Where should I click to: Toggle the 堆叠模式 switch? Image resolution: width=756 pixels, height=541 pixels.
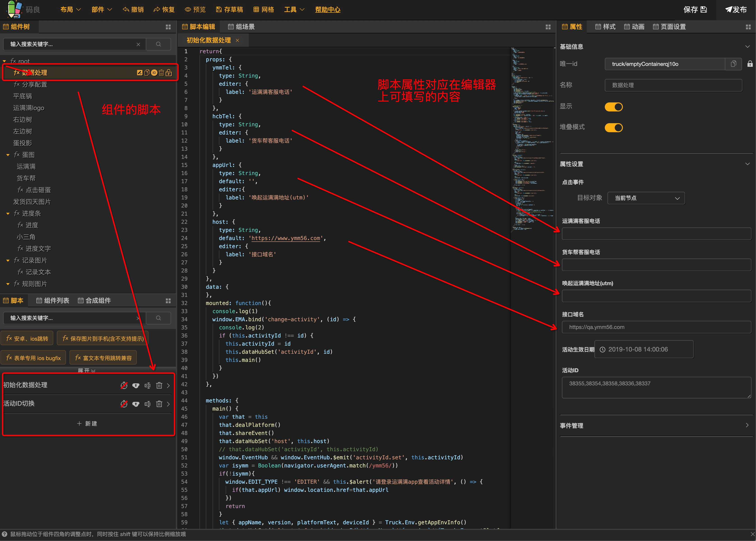pos(613,128)
